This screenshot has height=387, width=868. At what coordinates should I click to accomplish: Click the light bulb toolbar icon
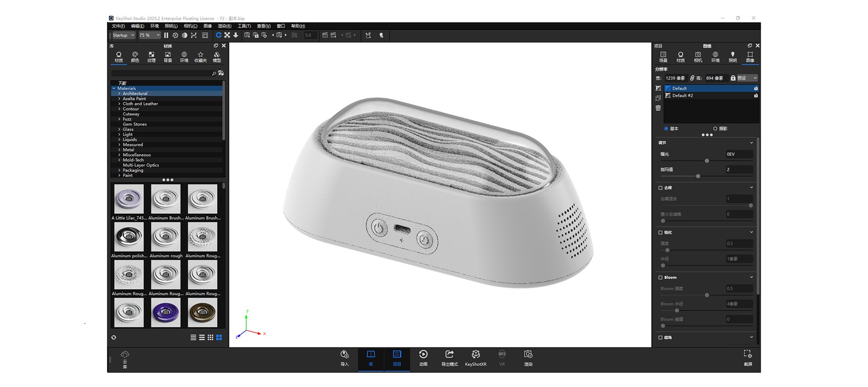pos(381,35)
